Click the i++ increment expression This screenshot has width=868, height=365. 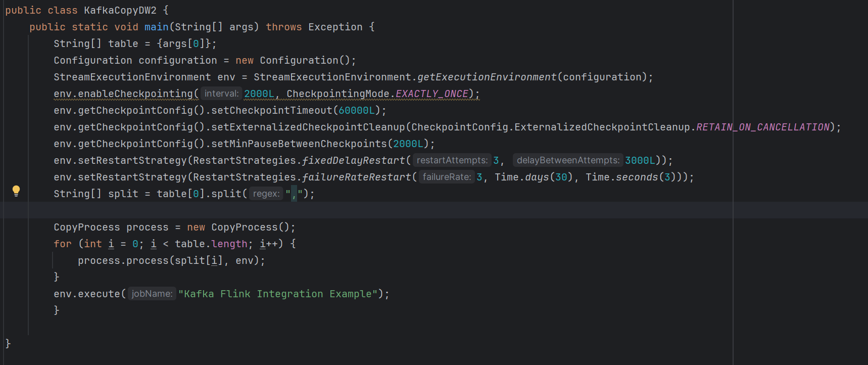pos(269,244)
